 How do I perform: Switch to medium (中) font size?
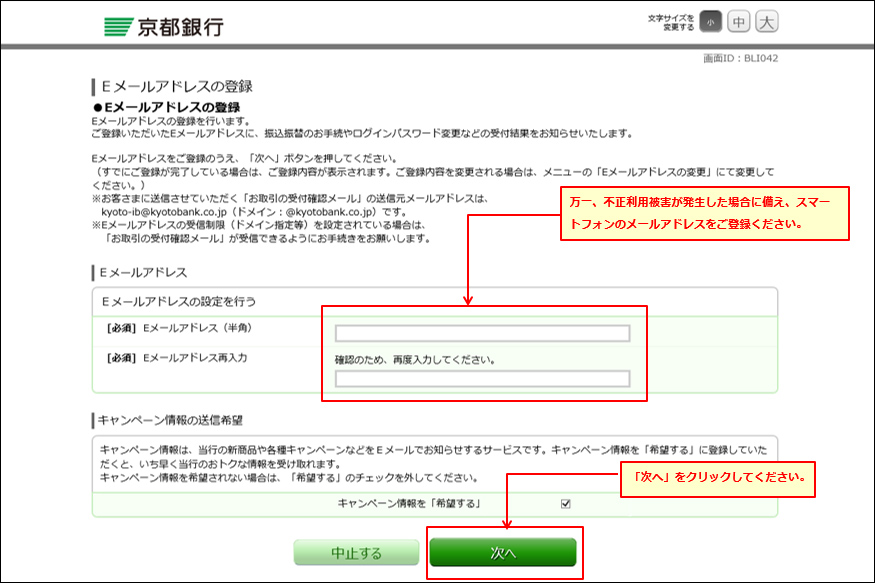[x=738, y=22]
